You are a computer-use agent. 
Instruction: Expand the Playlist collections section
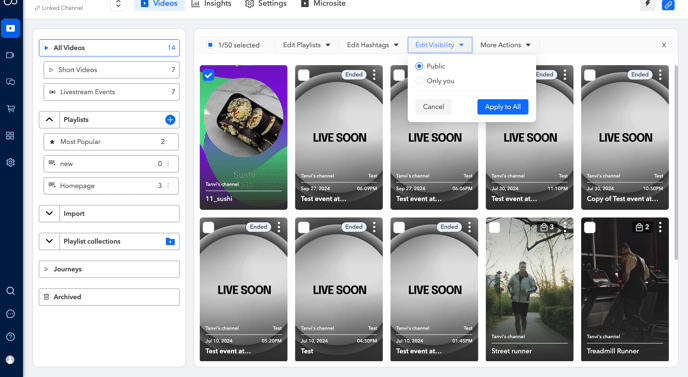point(50,241)
